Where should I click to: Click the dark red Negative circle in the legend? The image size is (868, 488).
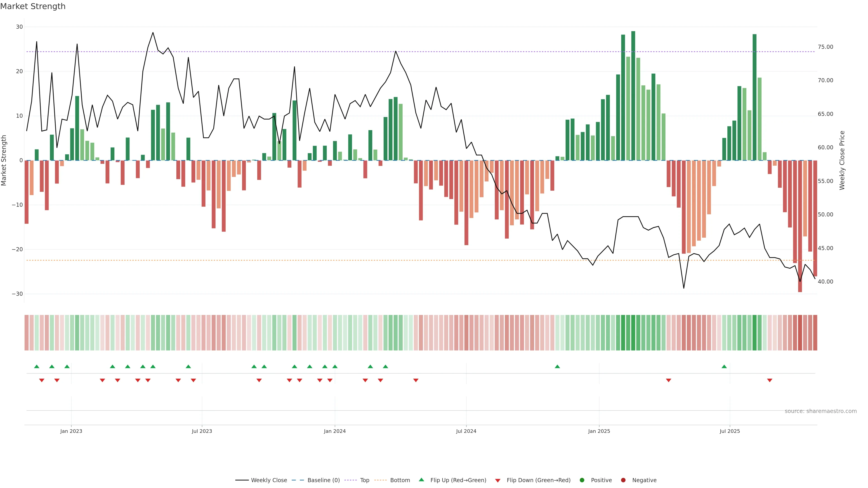[x=623, y=480]
